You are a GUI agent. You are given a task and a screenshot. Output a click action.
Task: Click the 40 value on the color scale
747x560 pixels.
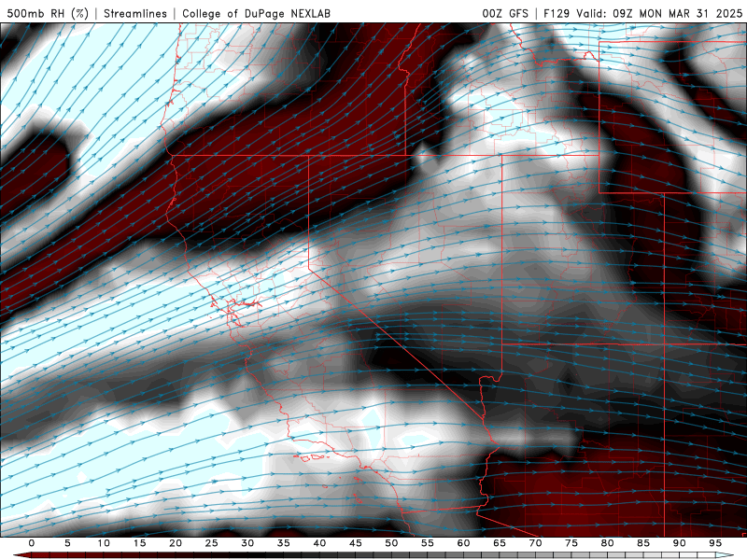point(319,543)
